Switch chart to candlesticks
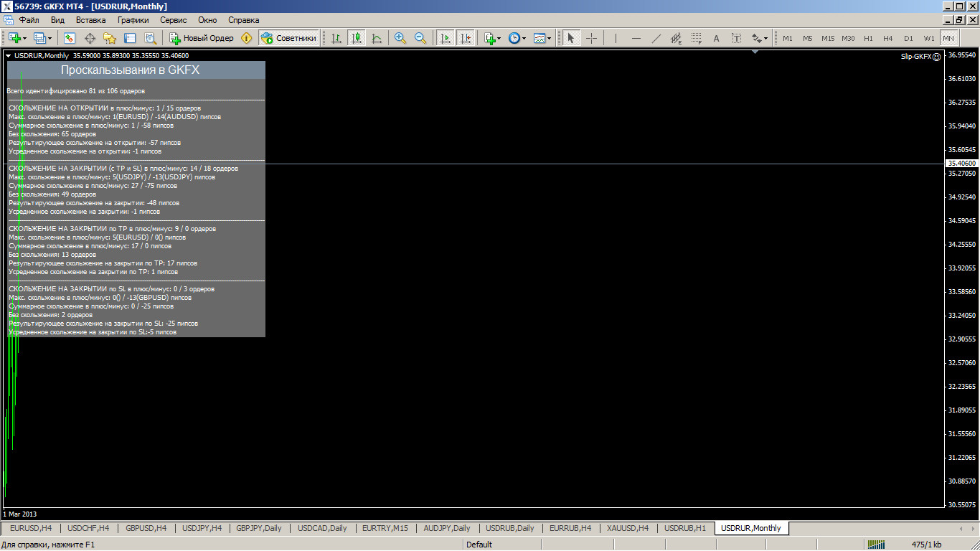 point(357,38)
